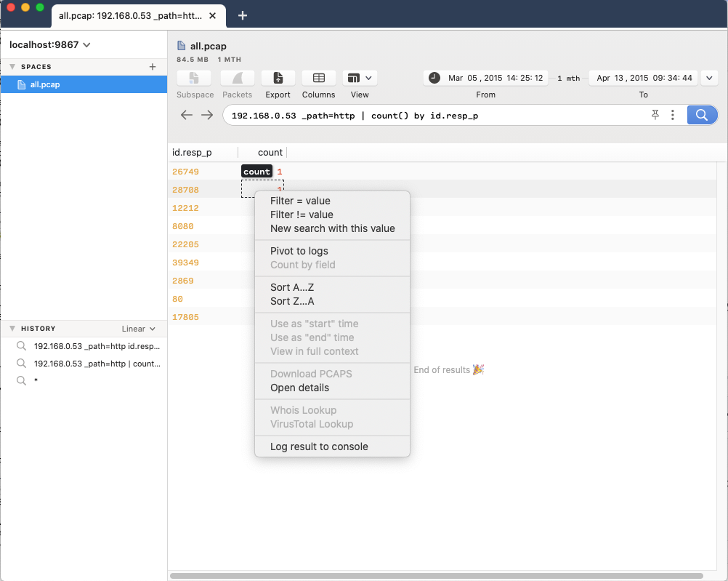The image size is (728, 581).
Task: Click the back navigation arrow
Action: (x=187, y=114)
